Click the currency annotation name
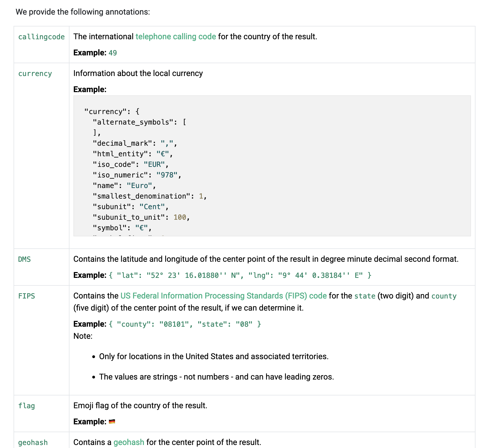Screen dimensions: 482x448 [35, 73]
